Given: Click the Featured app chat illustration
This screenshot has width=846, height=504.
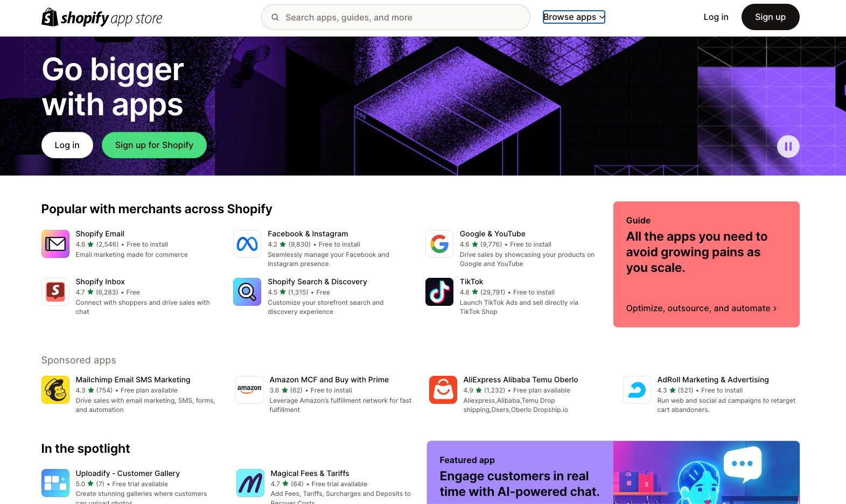Looking at the screenshot, I should pyautogui.click(x=707, y=473).
